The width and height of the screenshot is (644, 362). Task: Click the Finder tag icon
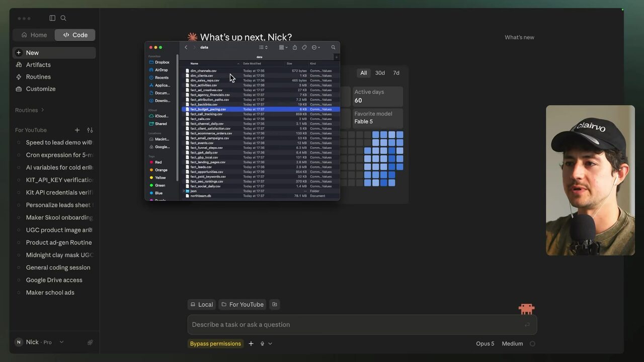[x=304, y=47]
